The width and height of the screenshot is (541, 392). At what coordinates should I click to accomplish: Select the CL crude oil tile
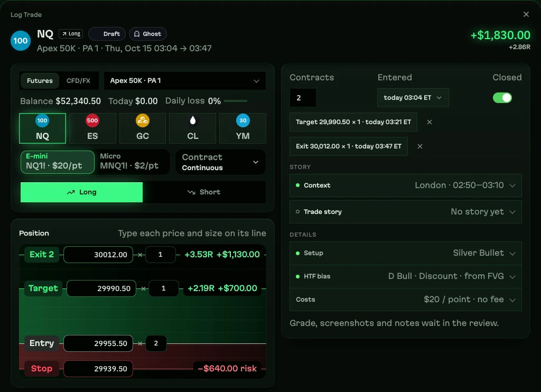(192, 128)
